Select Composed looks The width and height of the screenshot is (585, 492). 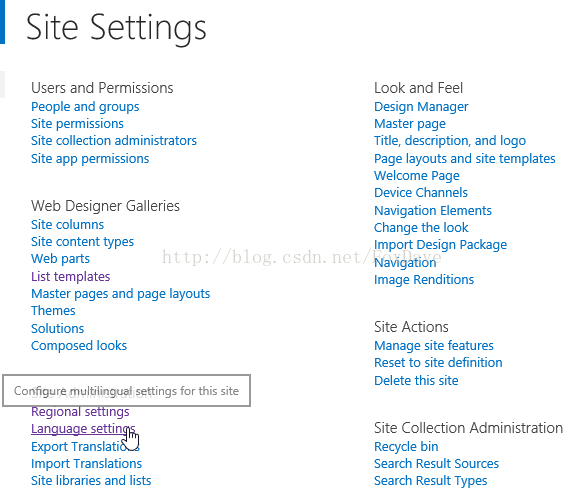point(79,346)
